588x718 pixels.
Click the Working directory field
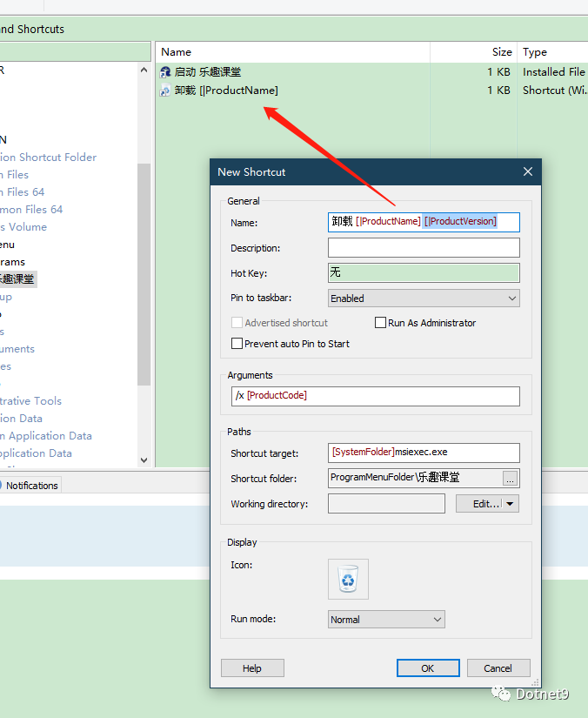(386, 504)
